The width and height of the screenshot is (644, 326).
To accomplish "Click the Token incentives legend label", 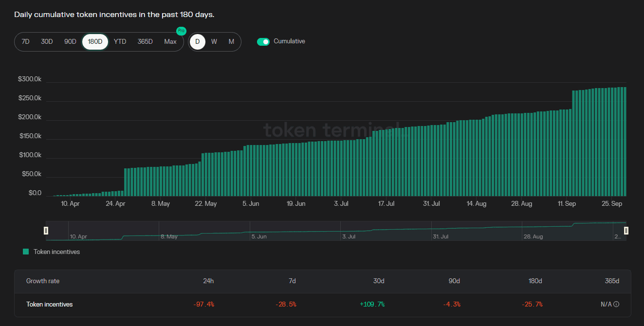I will (x=56, y=252).
